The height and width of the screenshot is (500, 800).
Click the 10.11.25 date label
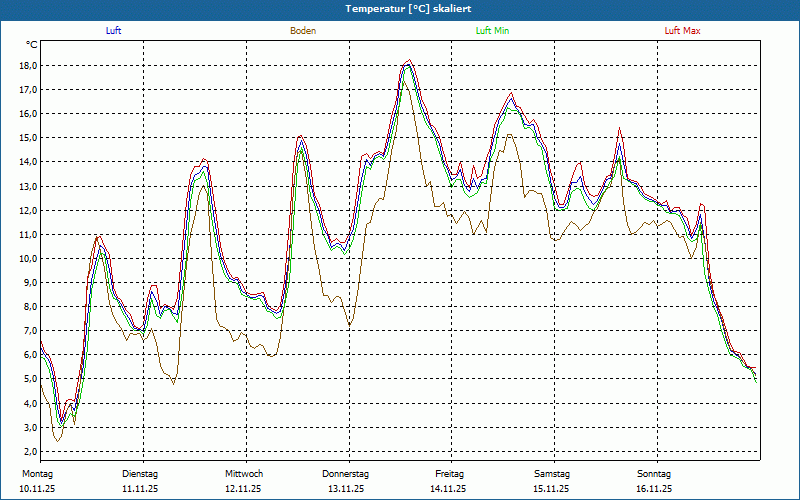[36, 489]
